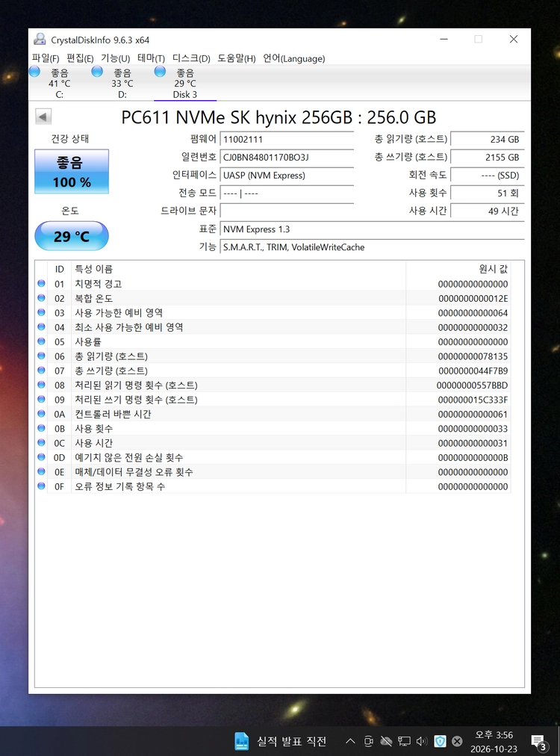Open the volume speaker tray icon
560x756 pixels.
pos(422,741)
